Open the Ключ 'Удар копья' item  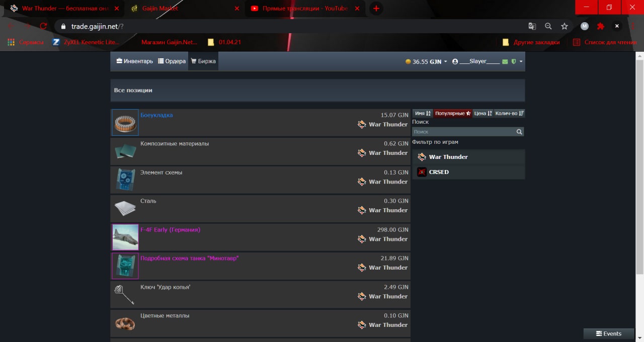[x=165, y=287]
